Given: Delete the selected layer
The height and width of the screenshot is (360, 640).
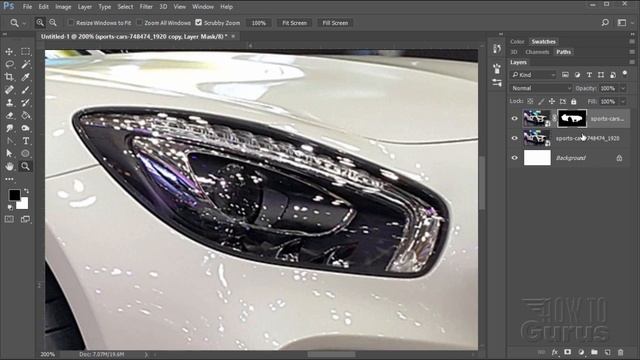Looking at the screenshot, I should point(620,352).
